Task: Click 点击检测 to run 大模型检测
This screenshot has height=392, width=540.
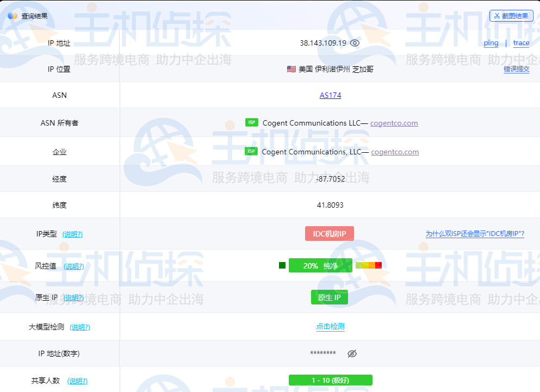Action: (x=330, y=326)
